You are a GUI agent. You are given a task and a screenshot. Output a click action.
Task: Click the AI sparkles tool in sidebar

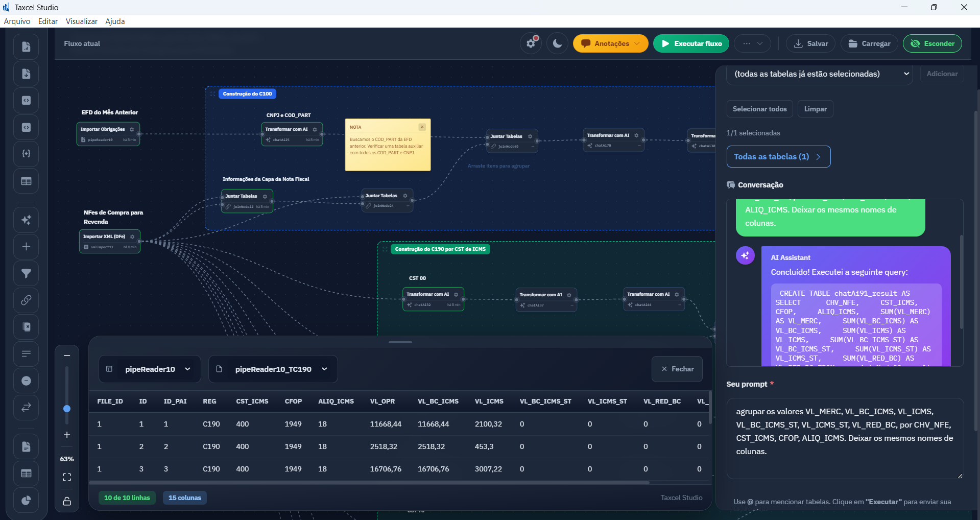(26, 220)
